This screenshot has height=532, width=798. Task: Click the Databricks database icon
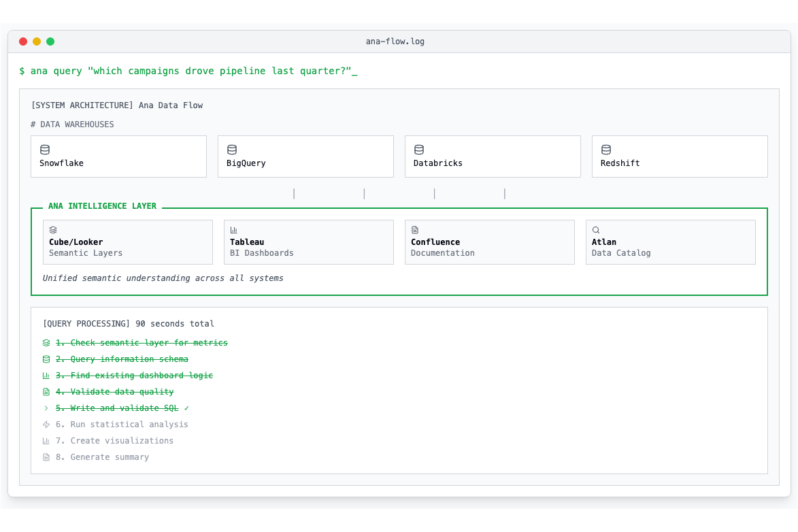tap(418, 149)
